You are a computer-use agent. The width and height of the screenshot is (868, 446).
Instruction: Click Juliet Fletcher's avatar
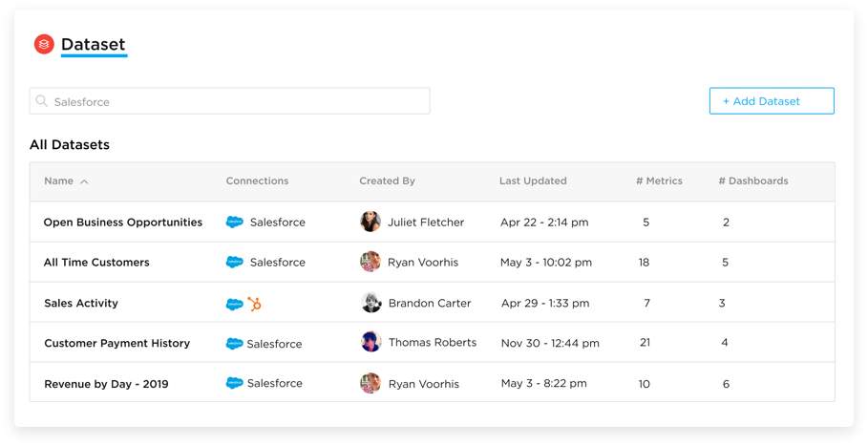[370, 222]
